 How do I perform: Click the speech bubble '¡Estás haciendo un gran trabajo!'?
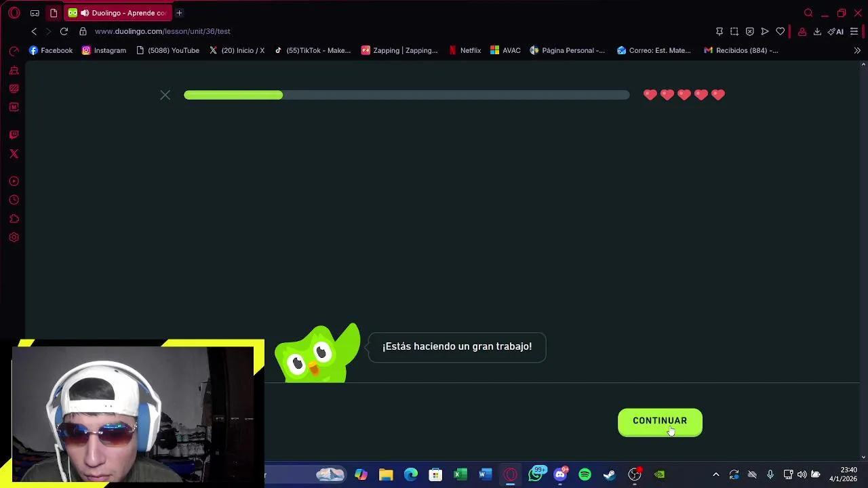click(x=457, y=347)
